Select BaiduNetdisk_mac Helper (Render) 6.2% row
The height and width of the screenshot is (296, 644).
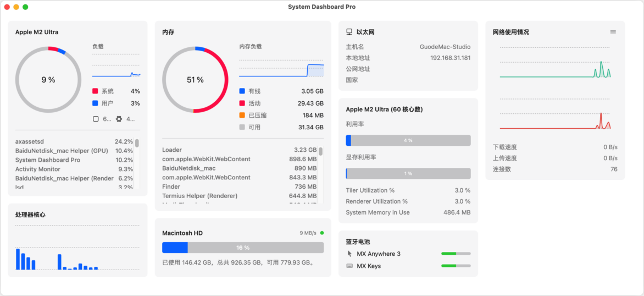(74, 178)
